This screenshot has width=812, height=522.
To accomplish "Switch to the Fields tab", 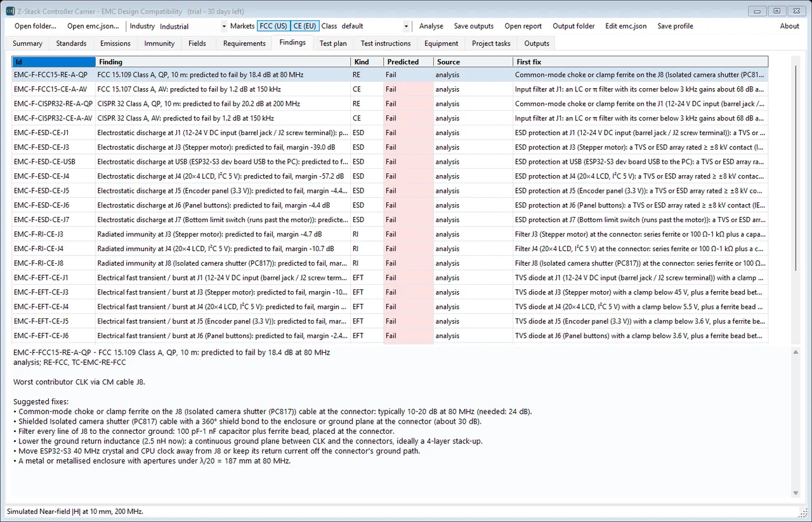I will coord(197,43).
